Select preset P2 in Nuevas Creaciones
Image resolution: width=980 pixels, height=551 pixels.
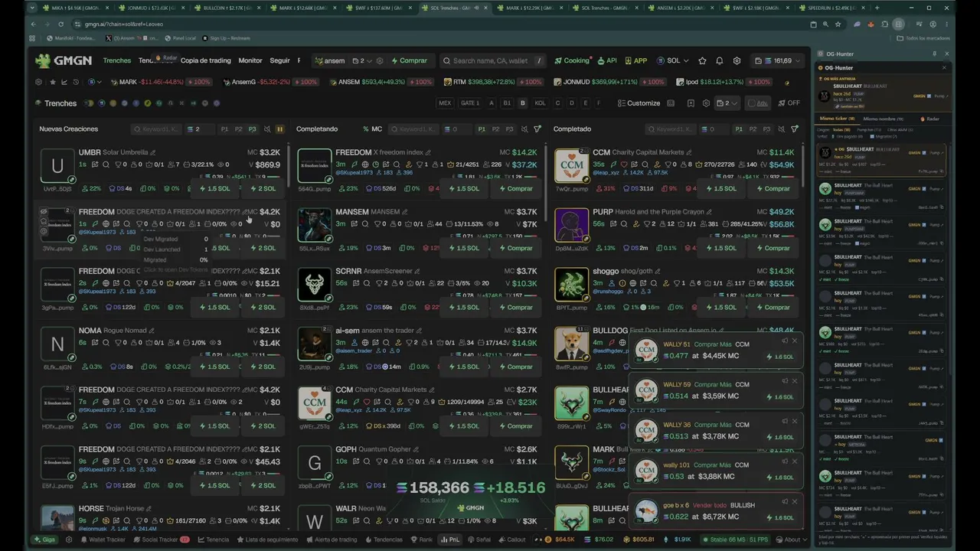click(x=238, y=129)
